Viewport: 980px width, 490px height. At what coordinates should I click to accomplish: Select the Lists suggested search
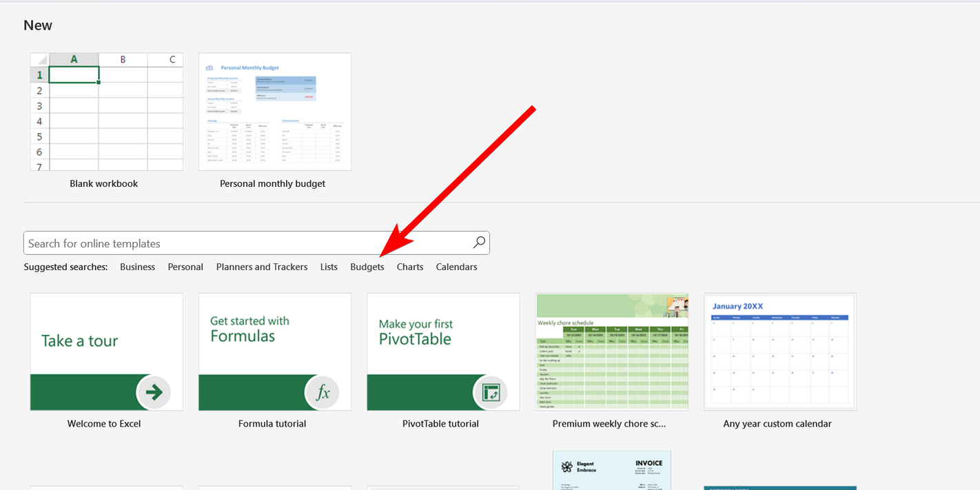[x=329, y=267]
